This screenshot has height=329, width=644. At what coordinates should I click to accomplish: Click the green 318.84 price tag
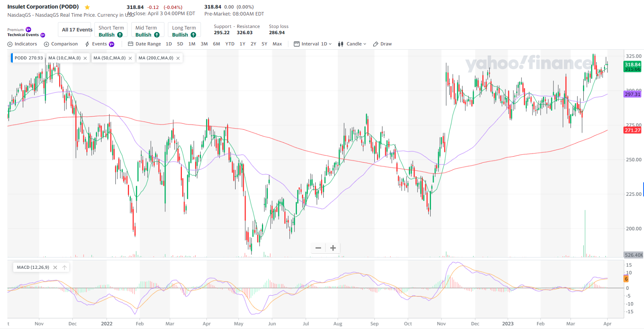[x=632, y=64]
